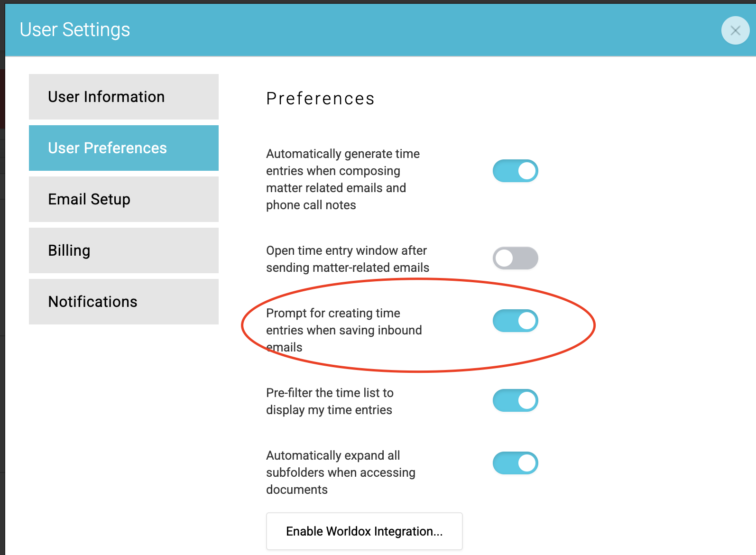
Task: Go to Email Setup settings
Action: (124, 199)
